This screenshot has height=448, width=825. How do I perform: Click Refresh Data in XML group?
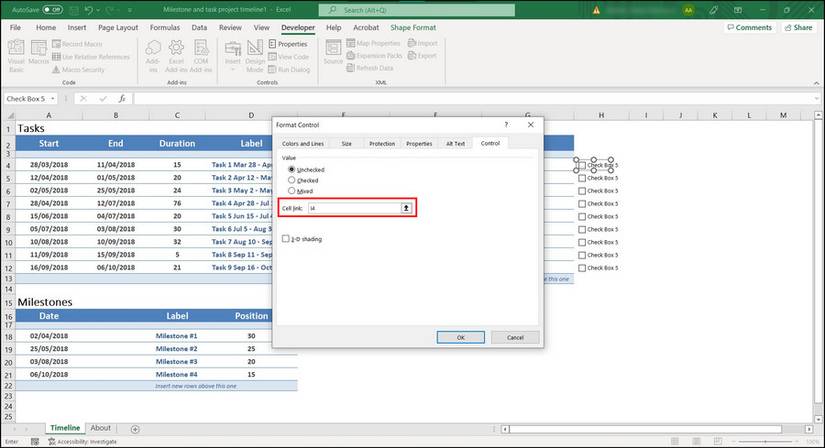pos(370,68)
